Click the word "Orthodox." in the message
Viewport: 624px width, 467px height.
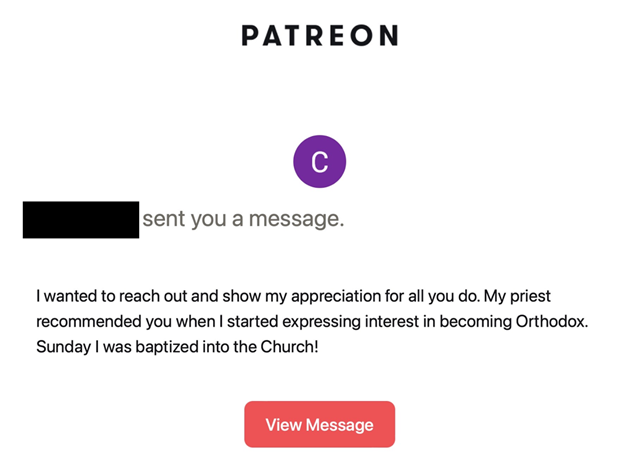coord(552,321)
